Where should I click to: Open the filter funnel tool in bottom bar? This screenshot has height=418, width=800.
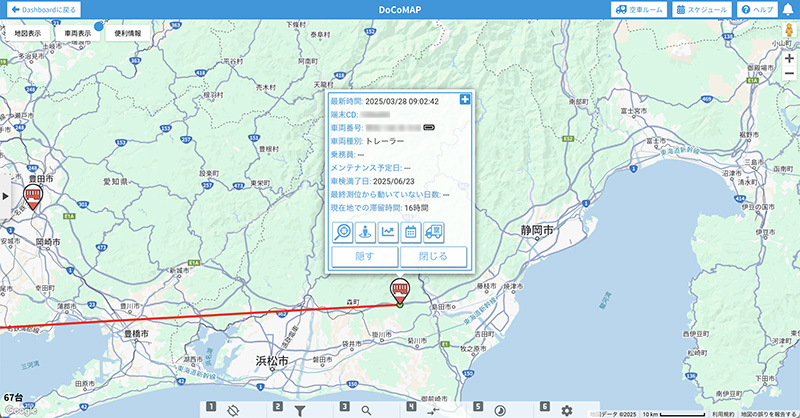(299, 410)
